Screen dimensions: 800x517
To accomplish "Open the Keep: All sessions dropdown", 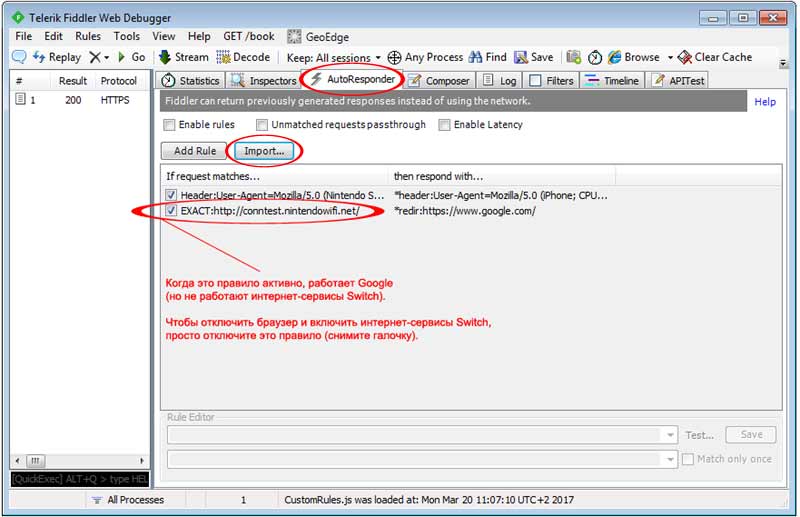I will [334, 58].
